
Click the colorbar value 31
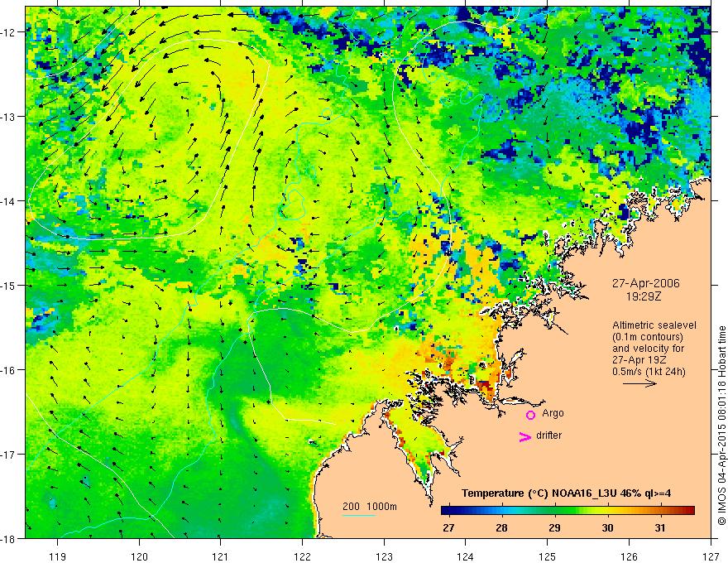coord(660,527)
